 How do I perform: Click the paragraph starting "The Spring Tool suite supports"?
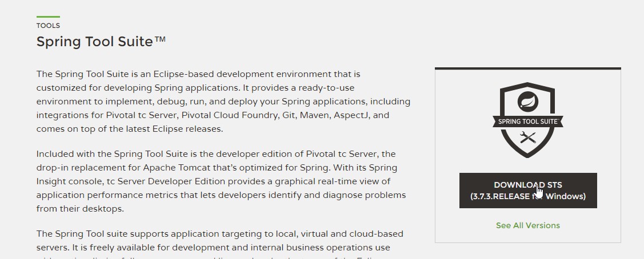point(220,245)
